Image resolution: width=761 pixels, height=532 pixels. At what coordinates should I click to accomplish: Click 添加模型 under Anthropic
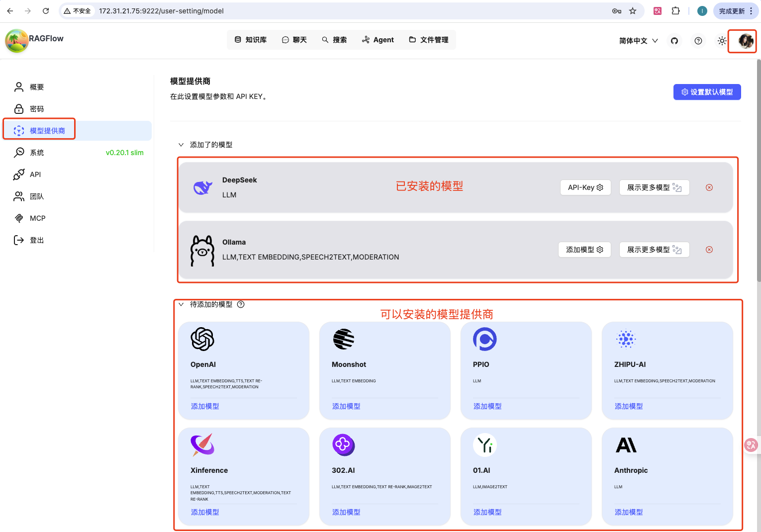pos(629,512)
